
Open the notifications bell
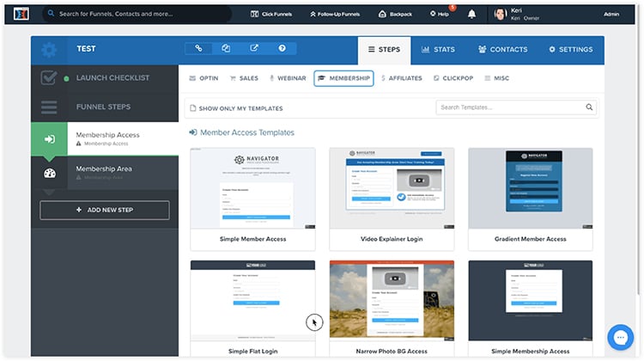[472, 14]
